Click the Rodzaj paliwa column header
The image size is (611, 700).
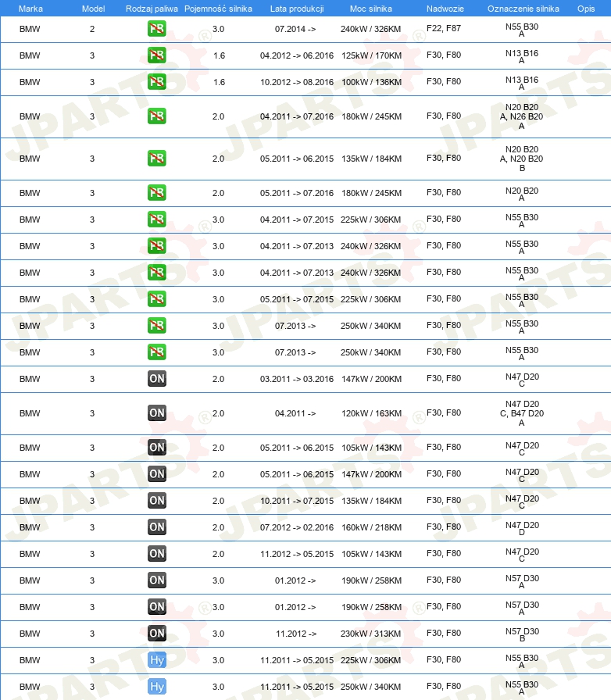click(152, 9)
